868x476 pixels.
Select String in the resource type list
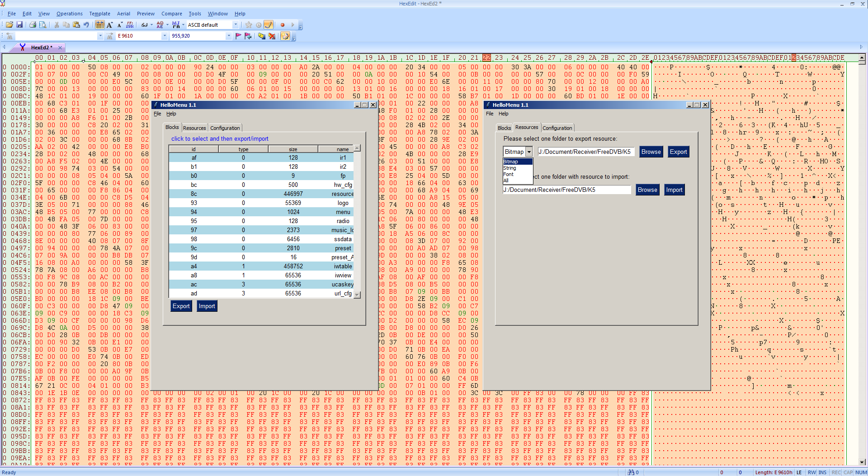click(x=518, y=168)
